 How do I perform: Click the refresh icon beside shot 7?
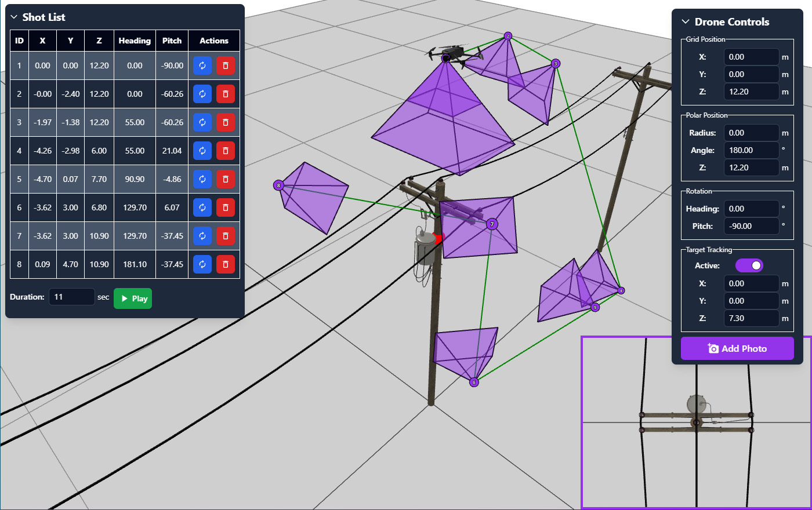click(x=202, y=235)
